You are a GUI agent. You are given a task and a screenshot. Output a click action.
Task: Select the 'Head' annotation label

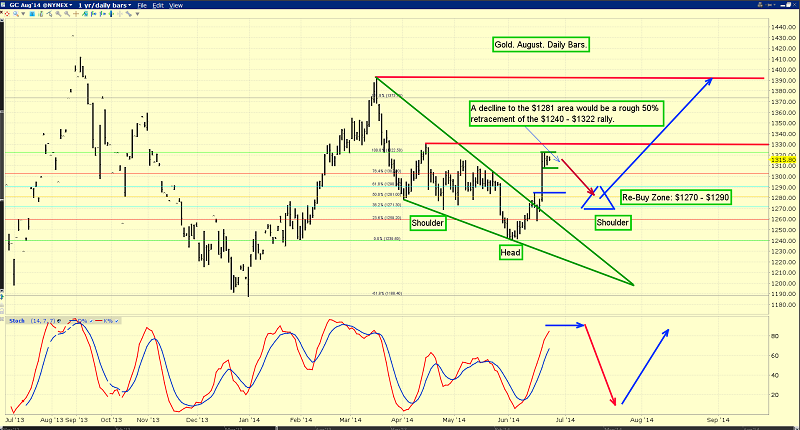click(x=511, y=252)
